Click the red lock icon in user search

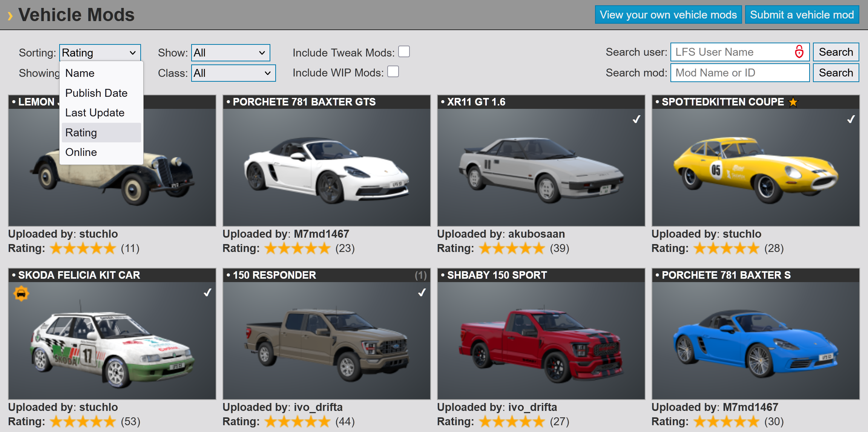[799, 52]
